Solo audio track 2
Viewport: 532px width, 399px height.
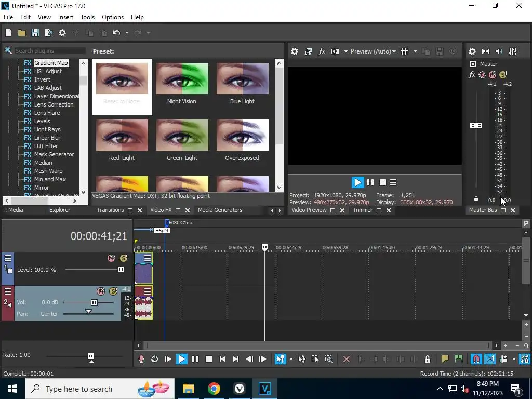(113, 291)
